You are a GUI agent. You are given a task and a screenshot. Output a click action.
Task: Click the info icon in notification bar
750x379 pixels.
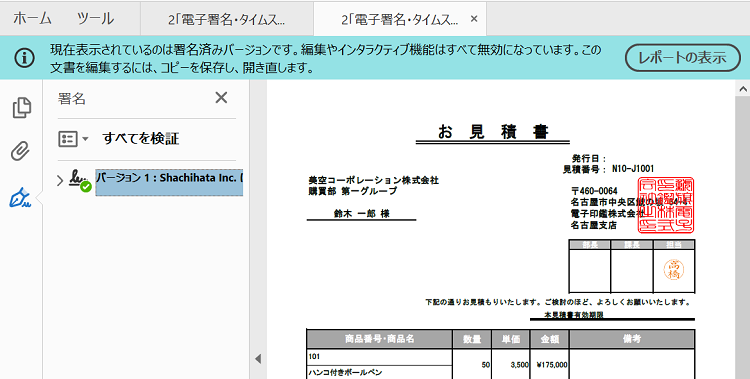(24, 58)
